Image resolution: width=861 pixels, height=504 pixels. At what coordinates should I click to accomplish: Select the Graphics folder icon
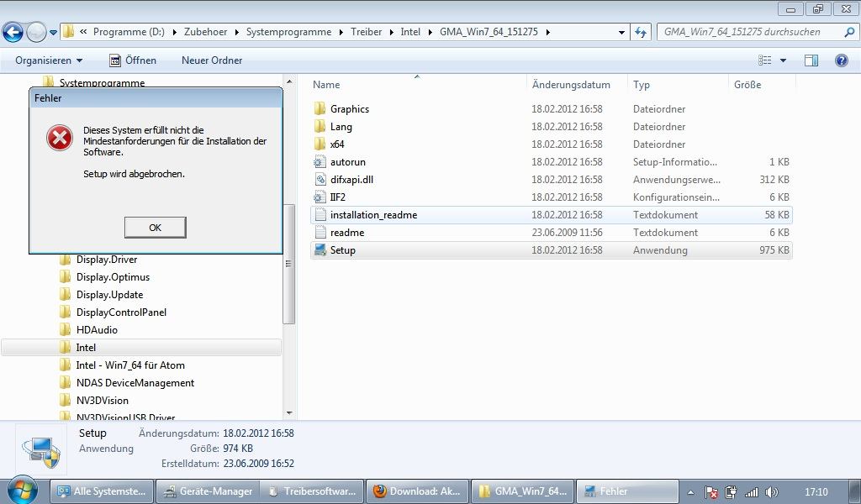(320, 108)
